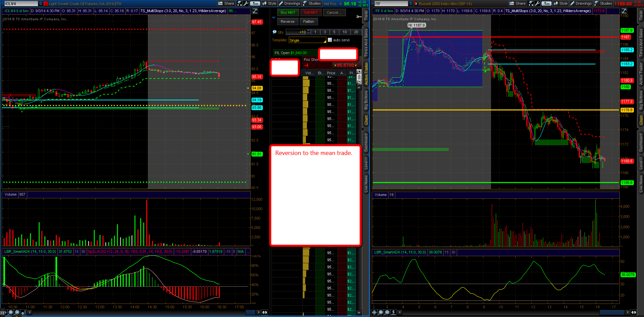Viewport: 644px width, 317px height.
Task: Zoom in on the /TF chart
Action: point(380,312)
